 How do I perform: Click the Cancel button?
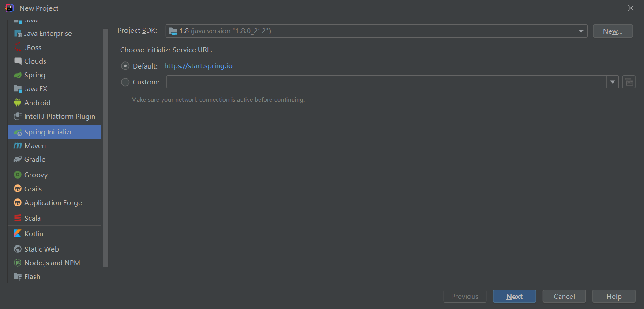point(564,297)
